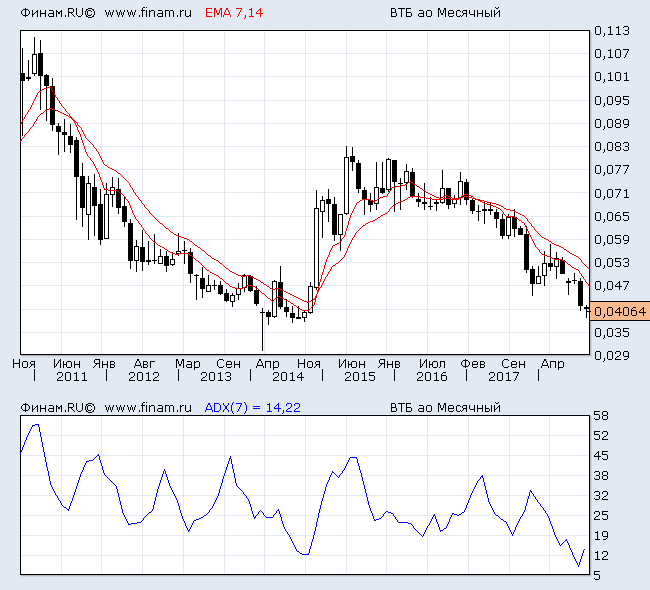Click the 0,059 price axis value

coord(611,240)
